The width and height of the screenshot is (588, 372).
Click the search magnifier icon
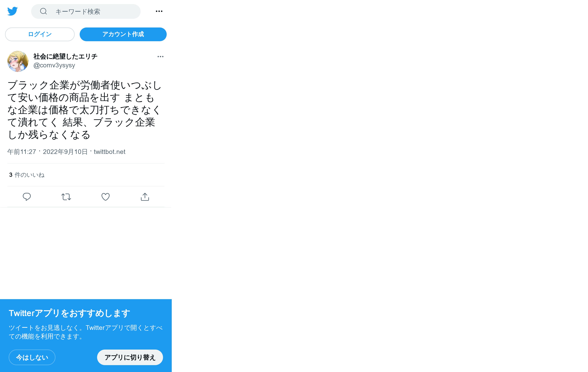[44, 11]
